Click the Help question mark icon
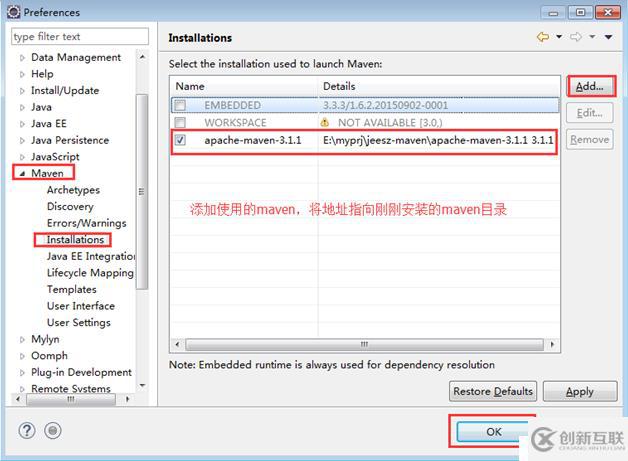Screen dimensions: 628x461 click(x=27, y=431)
